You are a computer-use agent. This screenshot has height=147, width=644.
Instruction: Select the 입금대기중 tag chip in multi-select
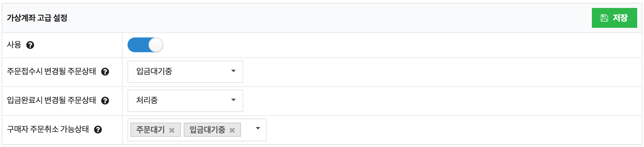[207, 130]
